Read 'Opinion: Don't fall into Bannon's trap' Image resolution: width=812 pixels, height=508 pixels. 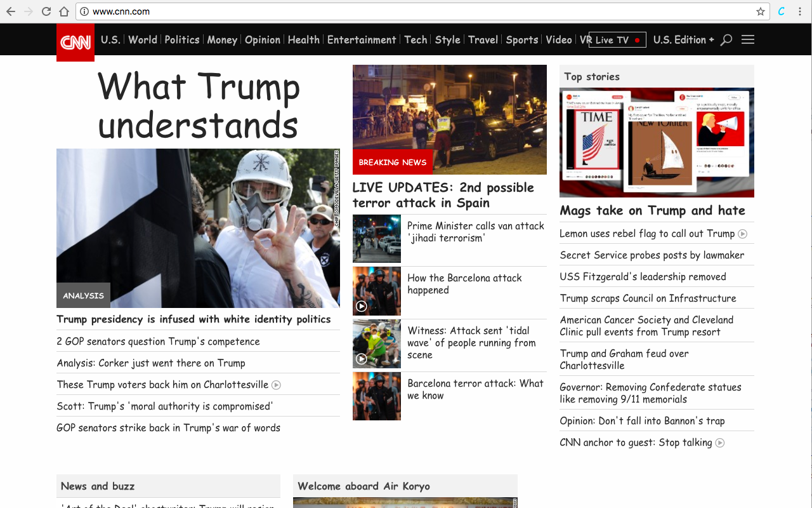click(x=642, y=421)
